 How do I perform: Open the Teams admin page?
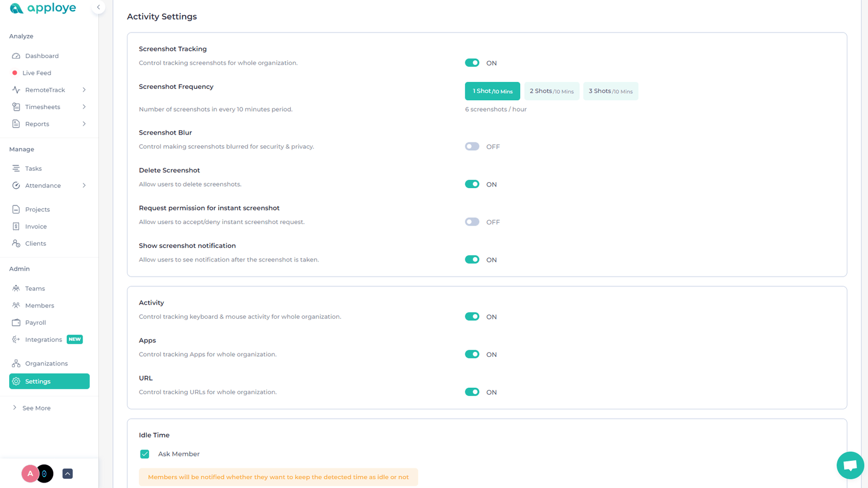pyautogui.click(x=35, y=288)
